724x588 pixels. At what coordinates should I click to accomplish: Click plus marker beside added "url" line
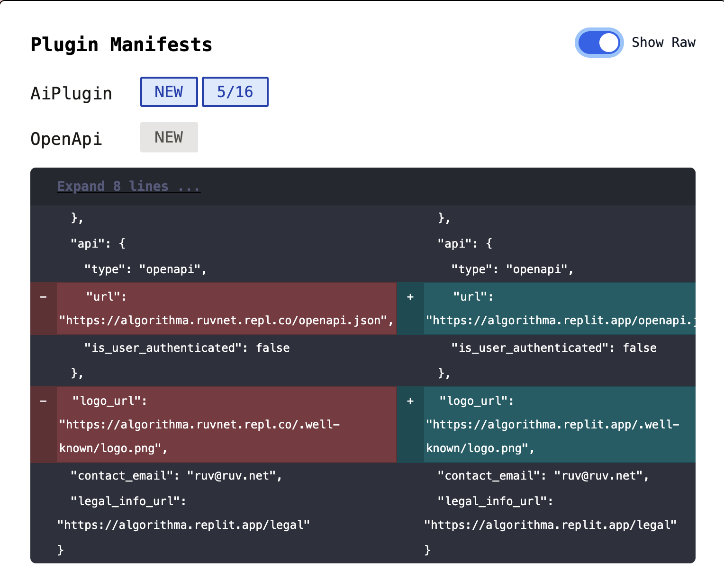click(410, 297)
